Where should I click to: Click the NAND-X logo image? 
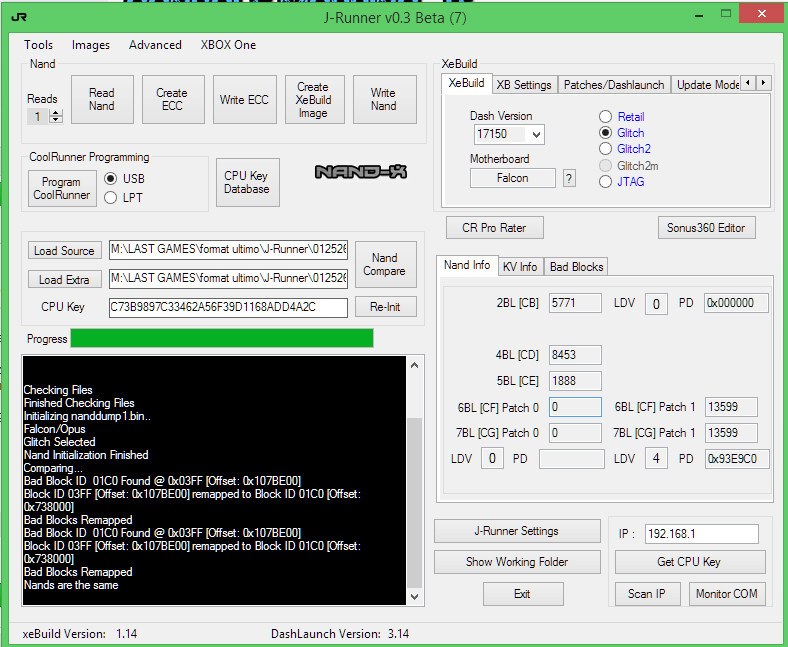coord(361,172)
